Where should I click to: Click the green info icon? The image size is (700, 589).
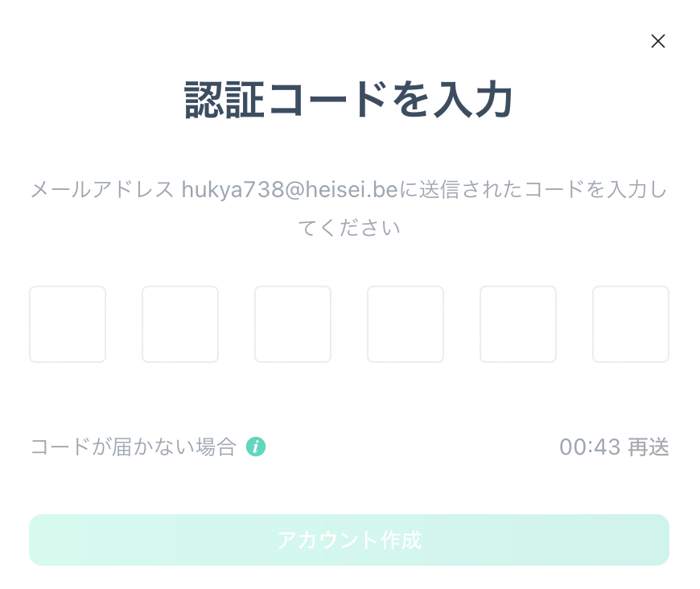click(x=256, y=447)
